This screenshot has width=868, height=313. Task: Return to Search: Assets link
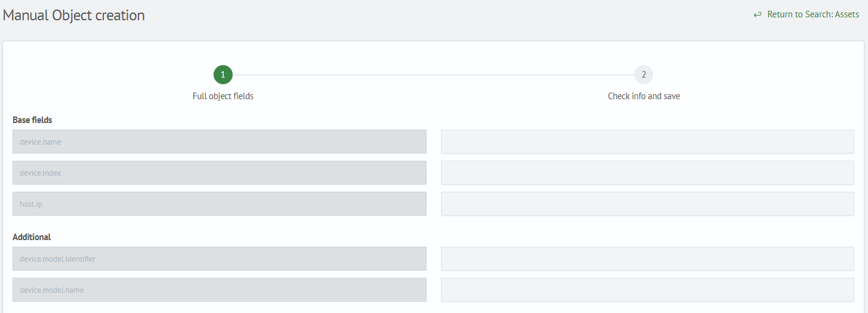[813, 14]
